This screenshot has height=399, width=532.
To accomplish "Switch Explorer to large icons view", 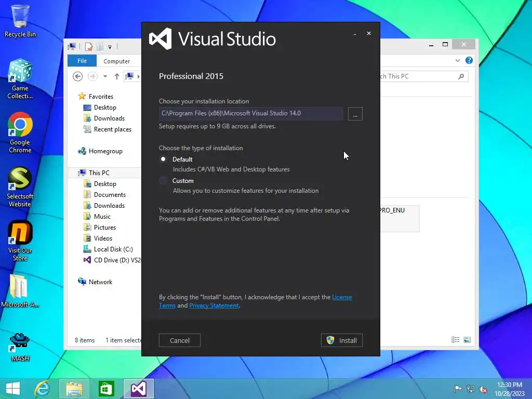I will click(467, 340).
